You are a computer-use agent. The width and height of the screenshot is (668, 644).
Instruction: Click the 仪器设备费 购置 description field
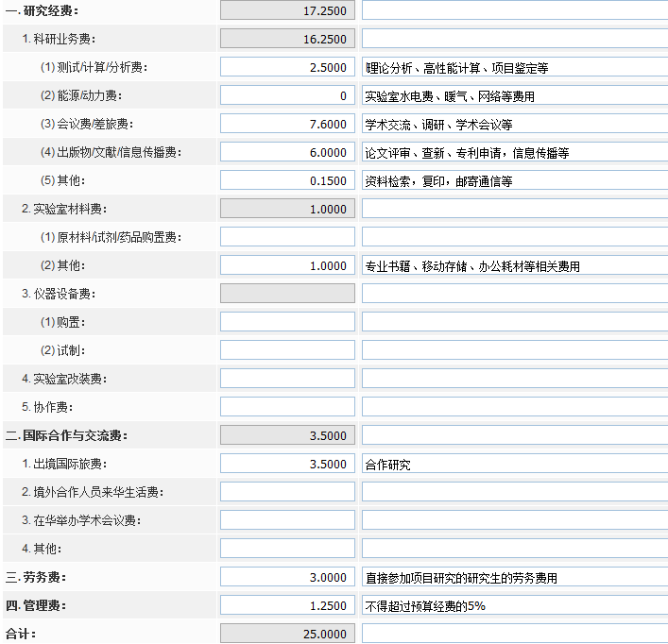tap(515, 322)
